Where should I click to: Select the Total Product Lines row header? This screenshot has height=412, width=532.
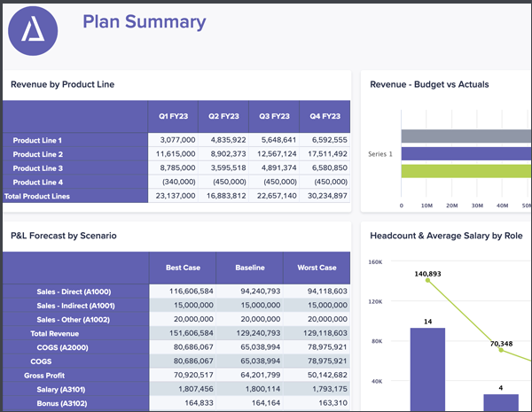coord(75,196)
